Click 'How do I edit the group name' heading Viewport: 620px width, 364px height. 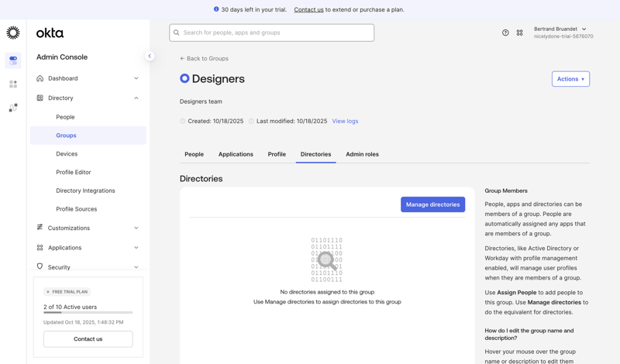pyautogui.click(x=529, y=335)
